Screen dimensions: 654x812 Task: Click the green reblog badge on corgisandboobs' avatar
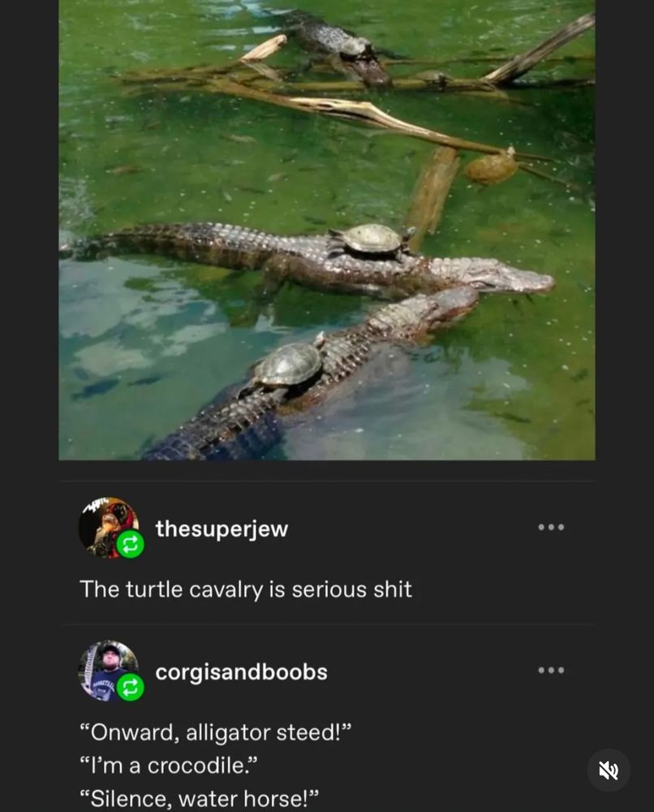click(130, 688)
